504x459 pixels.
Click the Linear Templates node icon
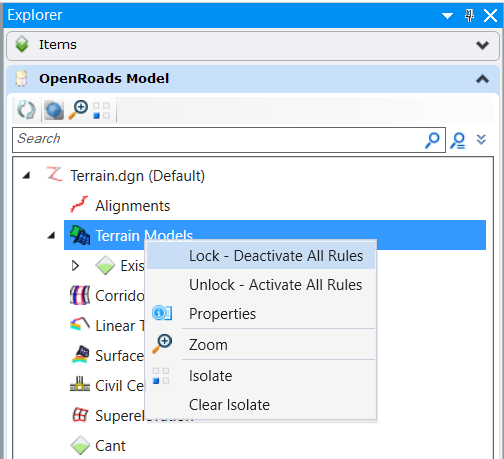[x=80, y=324]
